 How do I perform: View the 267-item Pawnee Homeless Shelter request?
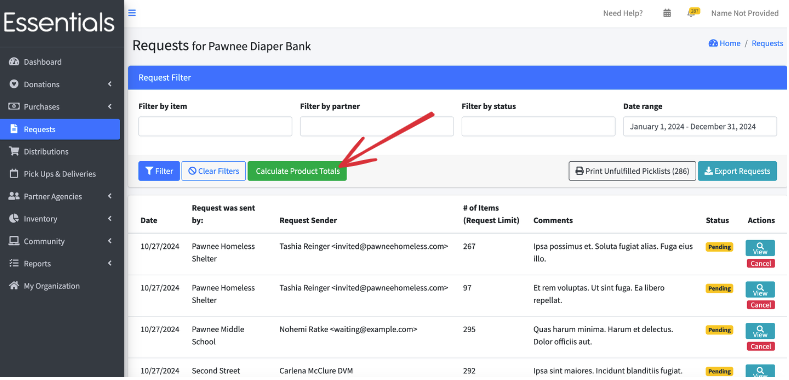(x=760, y=248)
